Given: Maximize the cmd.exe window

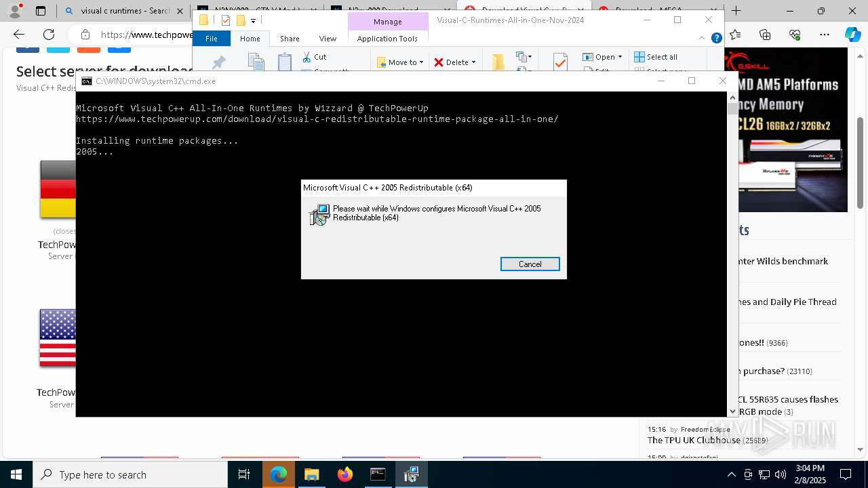Looking at the screenshot, I should click(x=692, y=81).
